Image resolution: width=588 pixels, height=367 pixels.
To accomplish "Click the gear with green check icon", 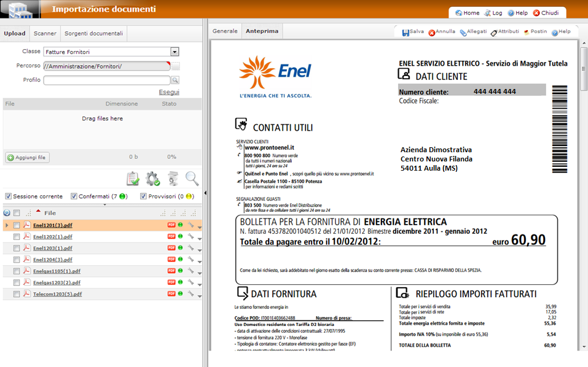I will click(153, 179).
